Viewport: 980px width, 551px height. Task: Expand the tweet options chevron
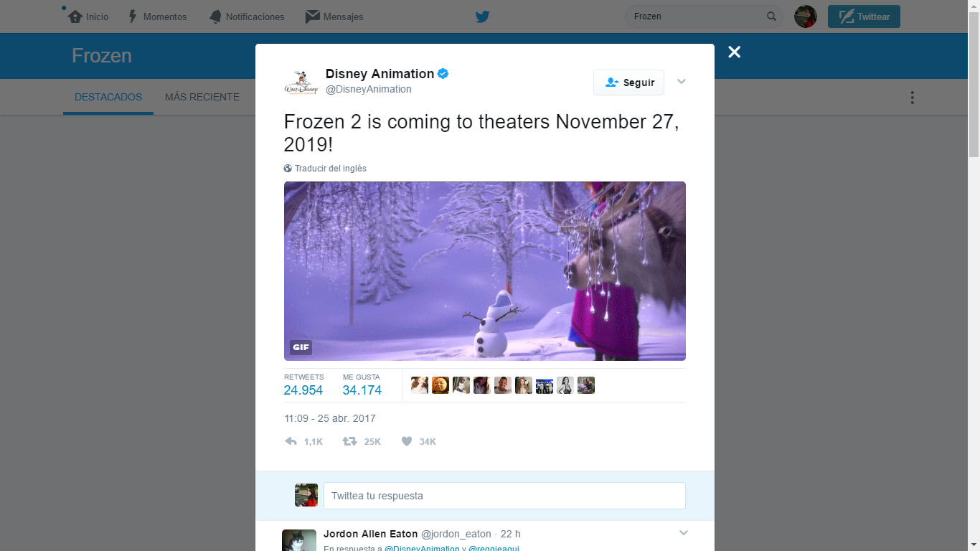(x=682, y=82)
